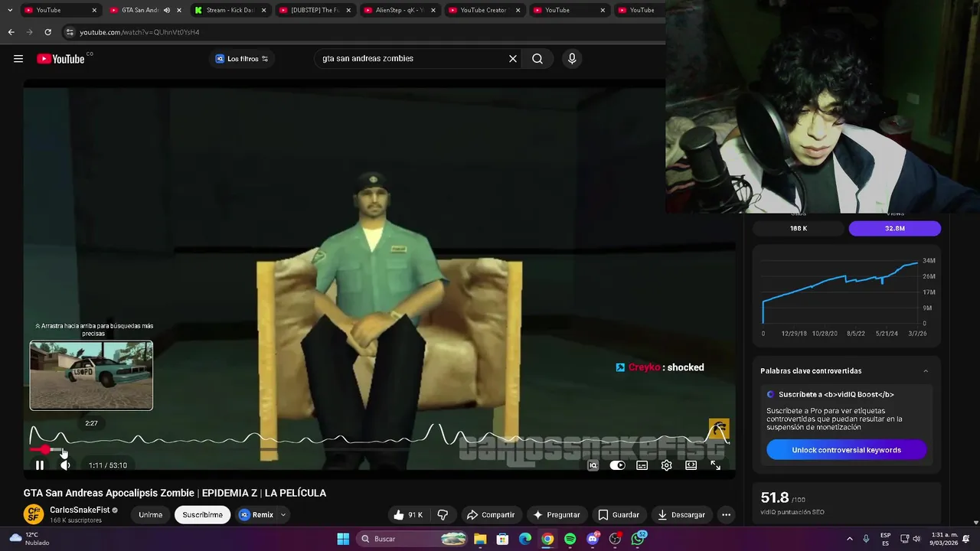Screen dimensions: 980x551
Task: Open the CarlosSnakeFist channel name link
Action: [x=80, y=510]
